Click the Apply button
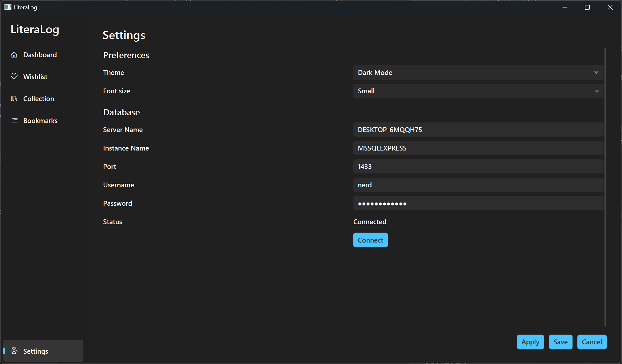This screenshot has height=364, width=622. click(x=530, y=342)
